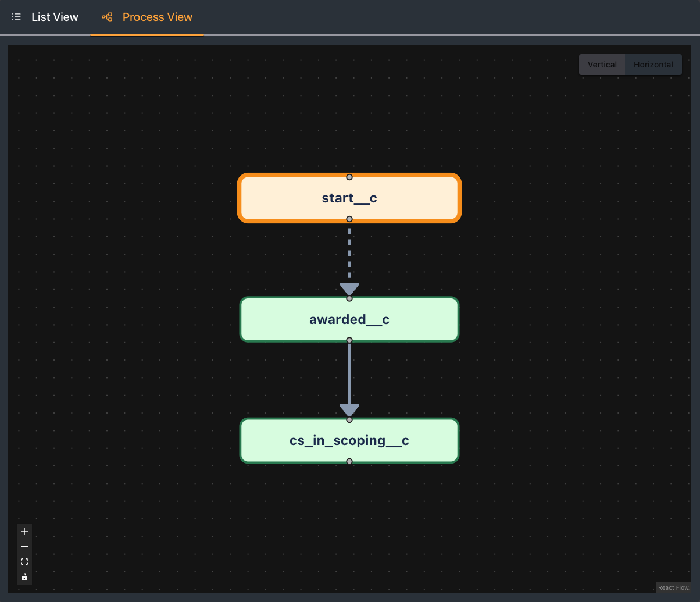This screenshot has width=700, height=602.
Task: Click the top handle of start__c node
Action: (349, 177)
